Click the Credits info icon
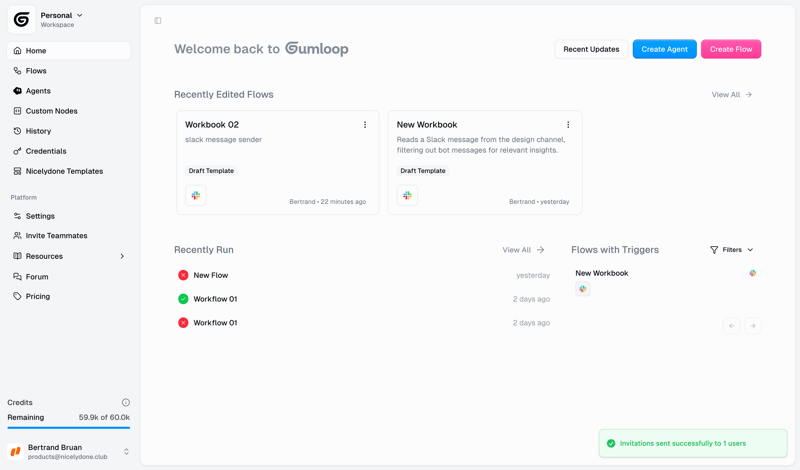 click(x=126, y=402)
